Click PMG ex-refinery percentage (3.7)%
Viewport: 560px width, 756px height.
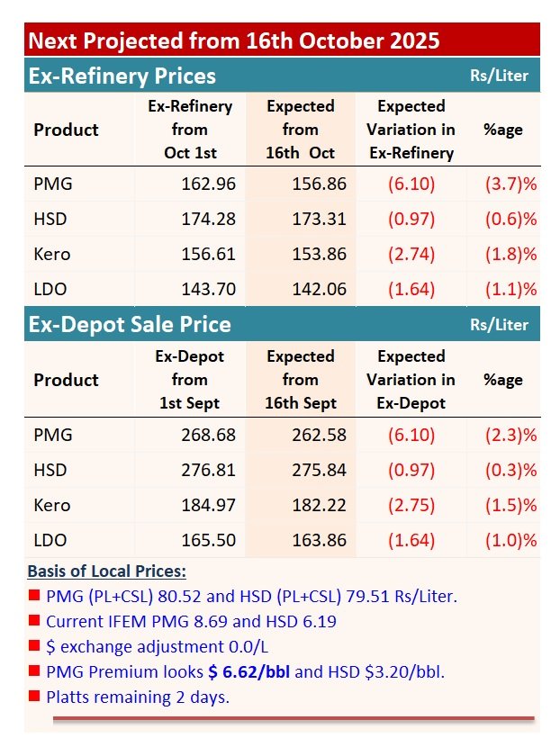[x=510, y=184]
